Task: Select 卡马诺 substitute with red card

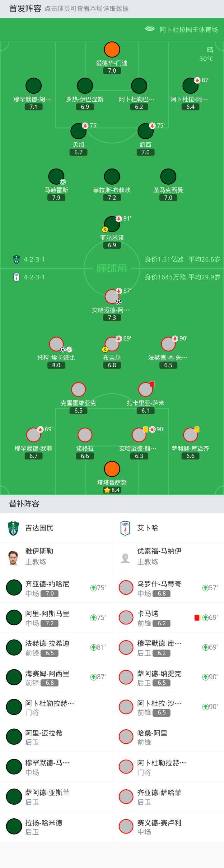Action: (168, 618)
